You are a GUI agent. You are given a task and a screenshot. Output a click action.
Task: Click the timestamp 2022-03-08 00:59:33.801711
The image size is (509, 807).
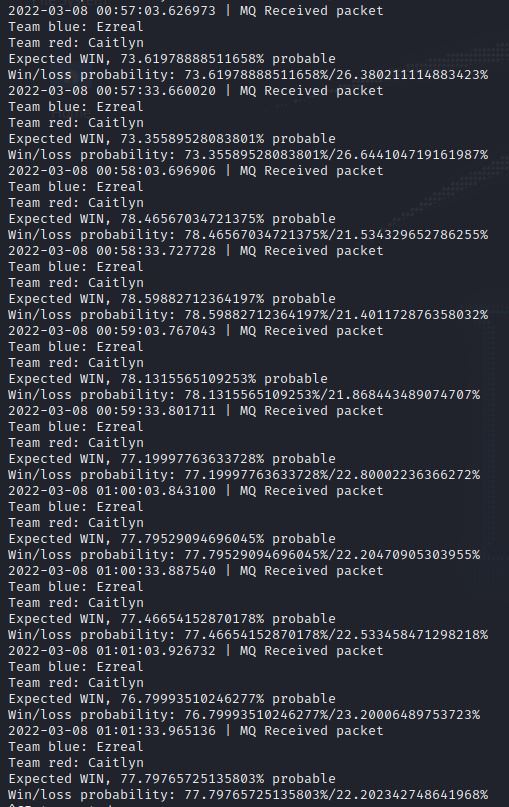coord(112,411)
